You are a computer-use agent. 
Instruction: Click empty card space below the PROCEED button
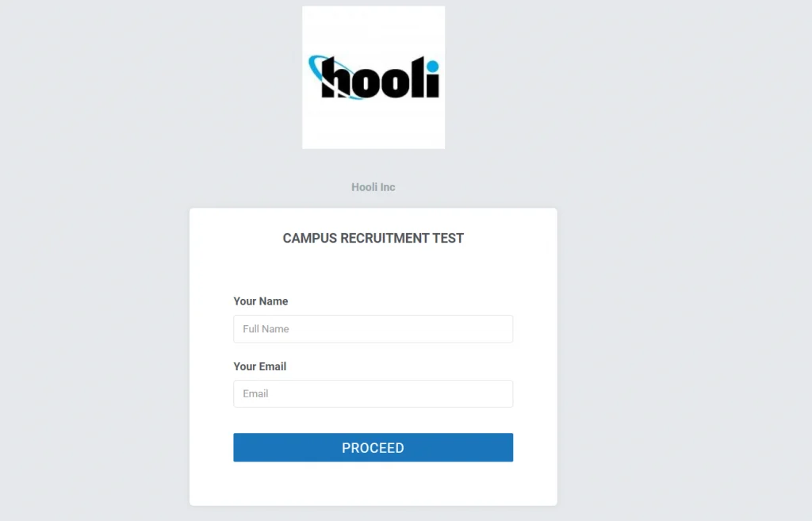point(373,484)
